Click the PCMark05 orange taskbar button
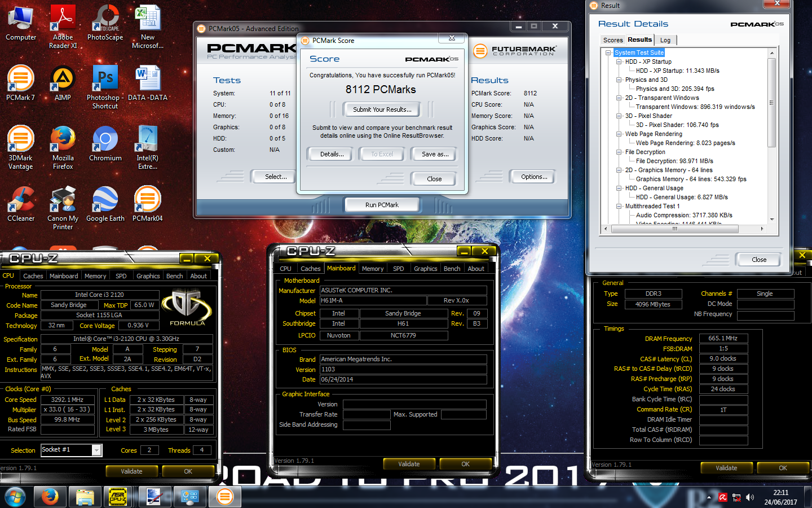This screenshot has width=812, height=508. [x=224, y=497]
